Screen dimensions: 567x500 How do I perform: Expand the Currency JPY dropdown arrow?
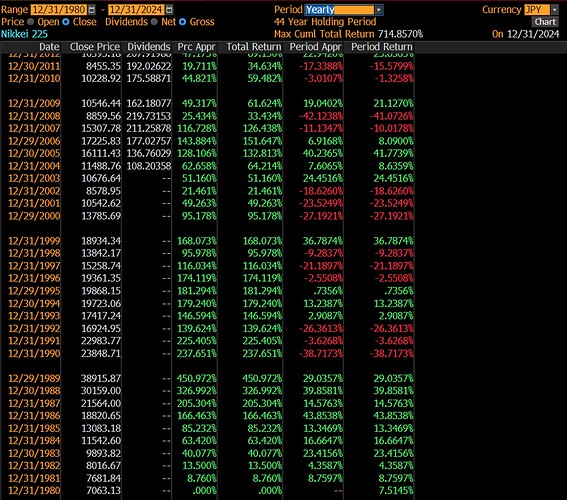(x=554, y=10)
